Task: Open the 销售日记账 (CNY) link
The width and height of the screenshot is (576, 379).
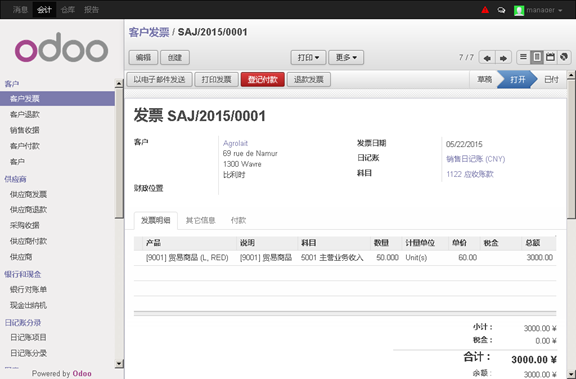Action: click(476, 159)
